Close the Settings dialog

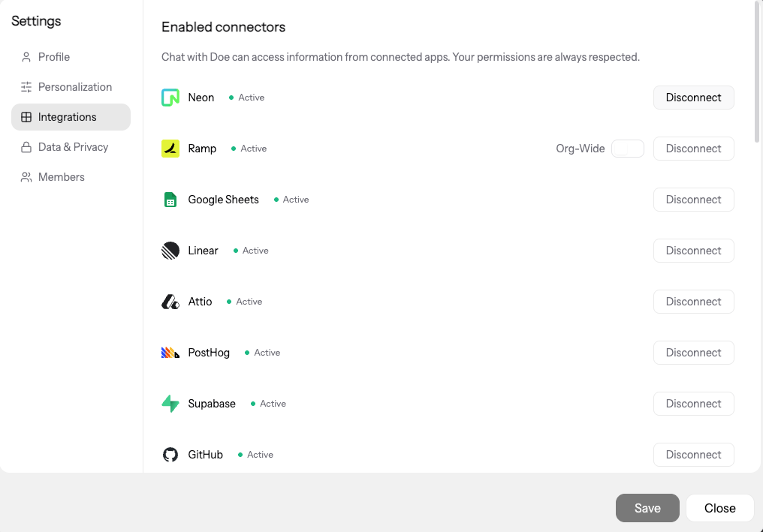pos(719,507)
